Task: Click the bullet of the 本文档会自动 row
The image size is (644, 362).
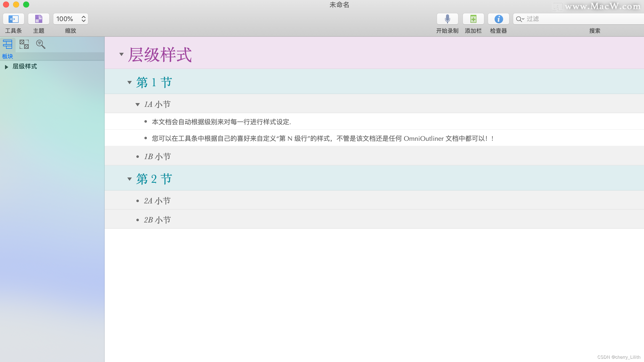Action: 146,122
